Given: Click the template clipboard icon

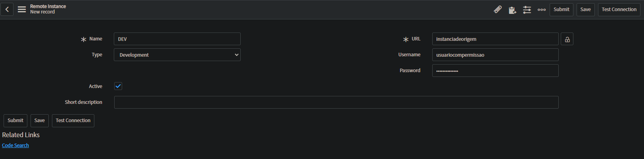Looking at the screenshot, I should (512, 10).
